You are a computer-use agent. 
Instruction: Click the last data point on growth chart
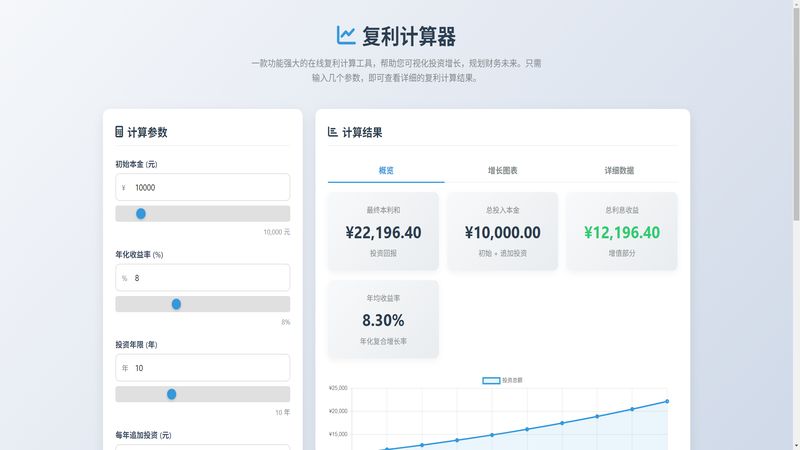pos(667,401)
